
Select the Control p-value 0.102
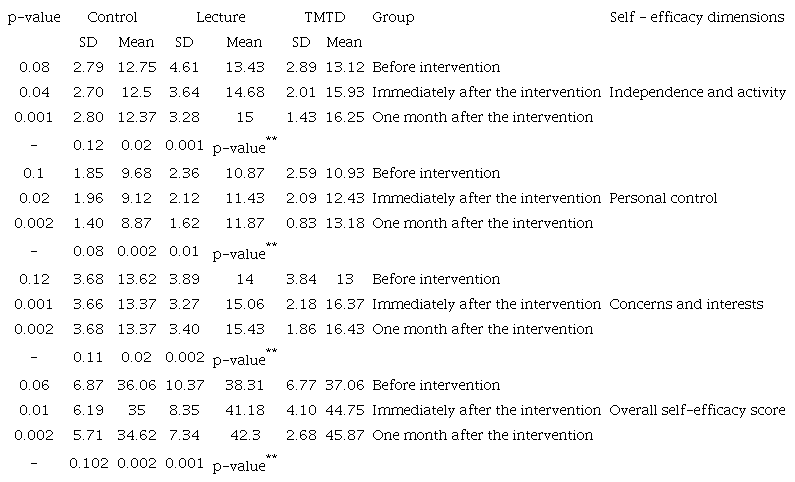[88, 460]
